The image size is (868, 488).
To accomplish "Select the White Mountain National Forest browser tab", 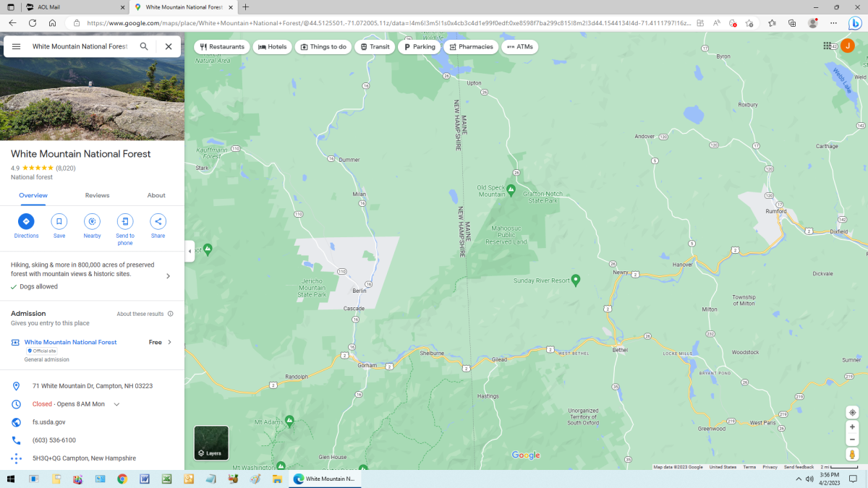I will [x=184, y=7].
